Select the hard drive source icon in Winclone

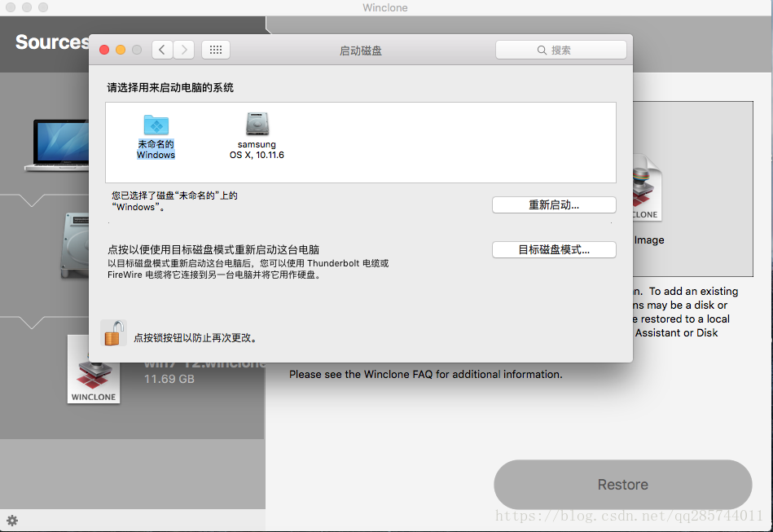pyautogui.click(x=74, y=245)
